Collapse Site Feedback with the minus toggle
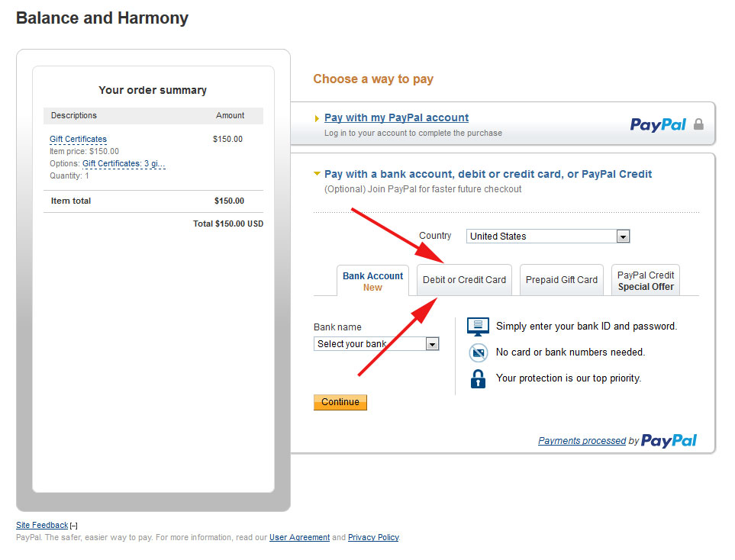Screen dimensions: 735x560 tap(74, 526)
